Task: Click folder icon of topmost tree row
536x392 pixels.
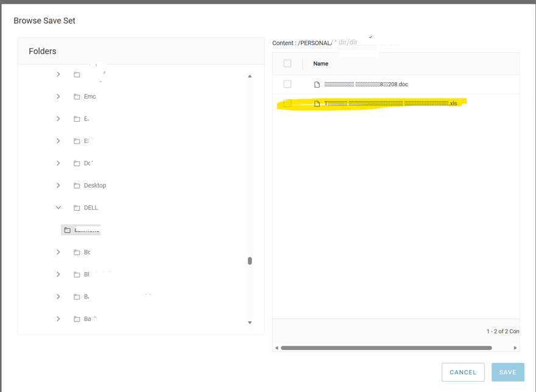Action: tap(77, 74)
